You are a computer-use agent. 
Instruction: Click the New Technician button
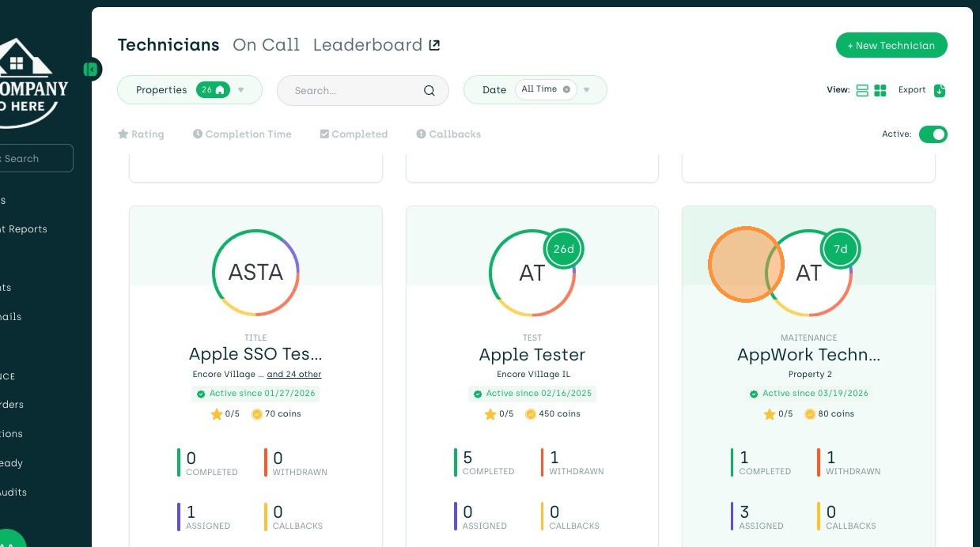tap(891, 45)
